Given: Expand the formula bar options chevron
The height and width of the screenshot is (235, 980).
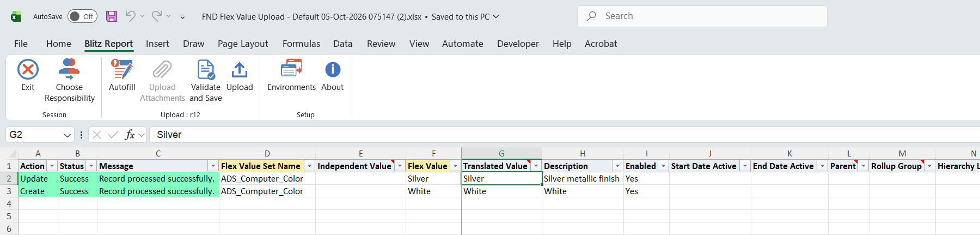Looking at the screenshot, I should [142, 135].
